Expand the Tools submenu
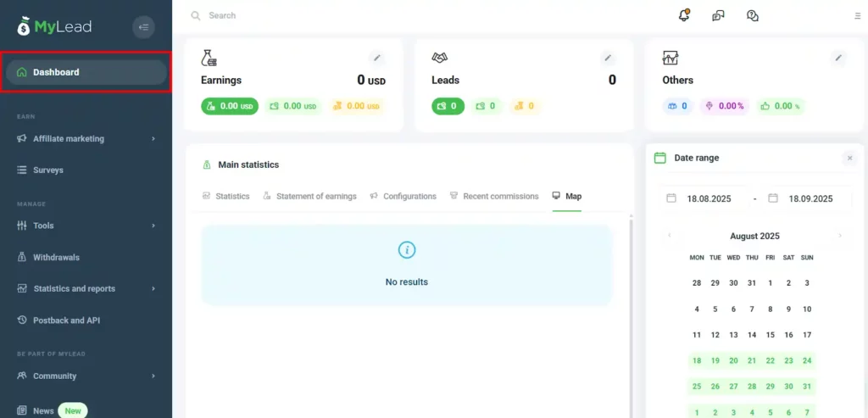 click(86, 226)
